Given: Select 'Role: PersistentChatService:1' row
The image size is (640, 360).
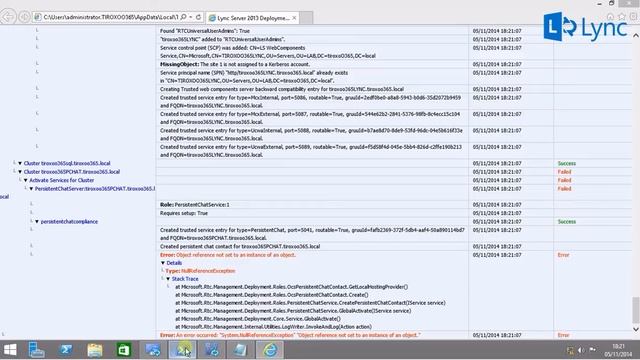Looking at the screenshot, I should (195, 204).
